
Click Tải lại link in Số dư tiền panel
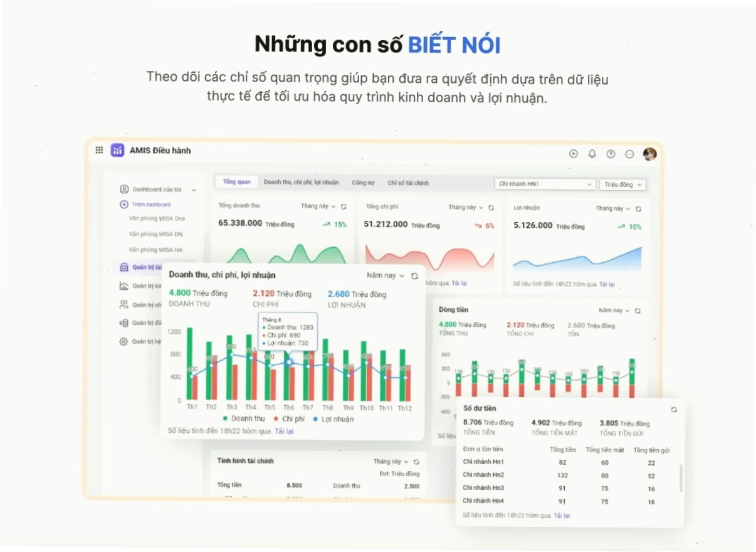(562, 516)
